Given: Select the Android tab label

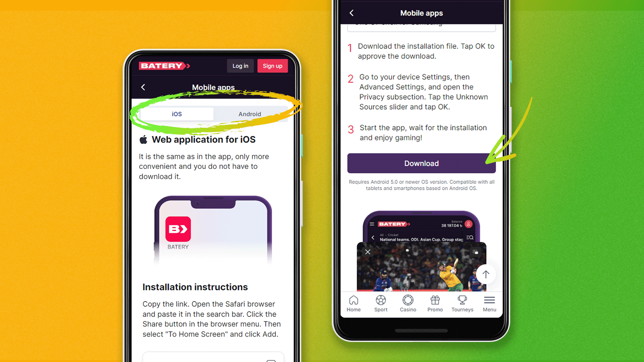Looking at the screenshot, I should pyautogui.click(x=250, y=114).
